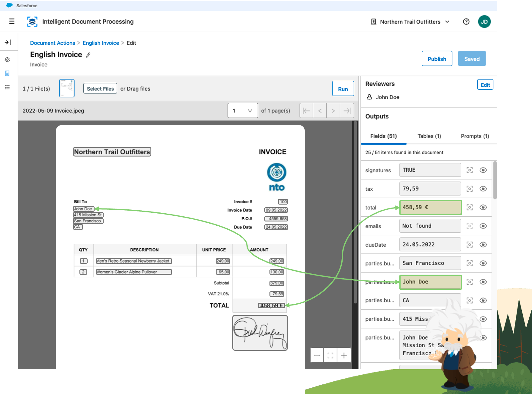Select Invoice Date 09.05.2022 on invoice

point(276,210)
